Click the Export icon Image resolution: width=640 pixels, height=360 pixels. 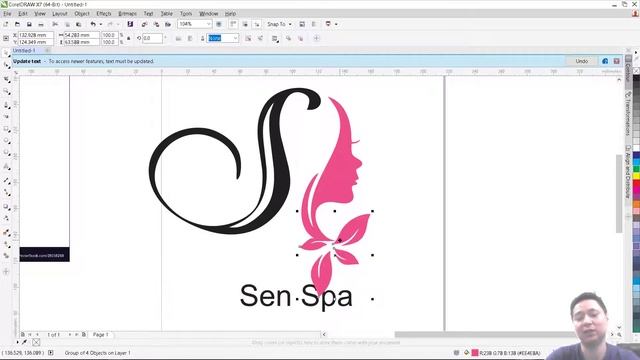click(x=156, y=24)
